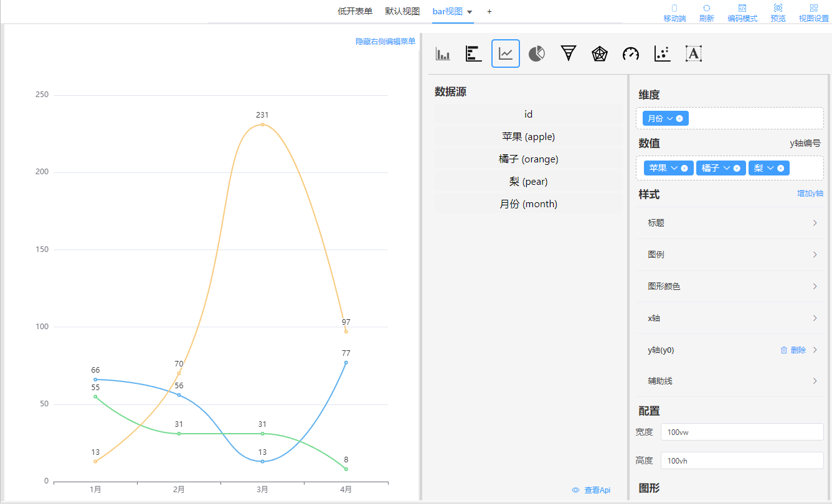This screenshot has width=832, height=504.
Task: Delete the y轴(y0) axis
Action: [x=793, y=350]
